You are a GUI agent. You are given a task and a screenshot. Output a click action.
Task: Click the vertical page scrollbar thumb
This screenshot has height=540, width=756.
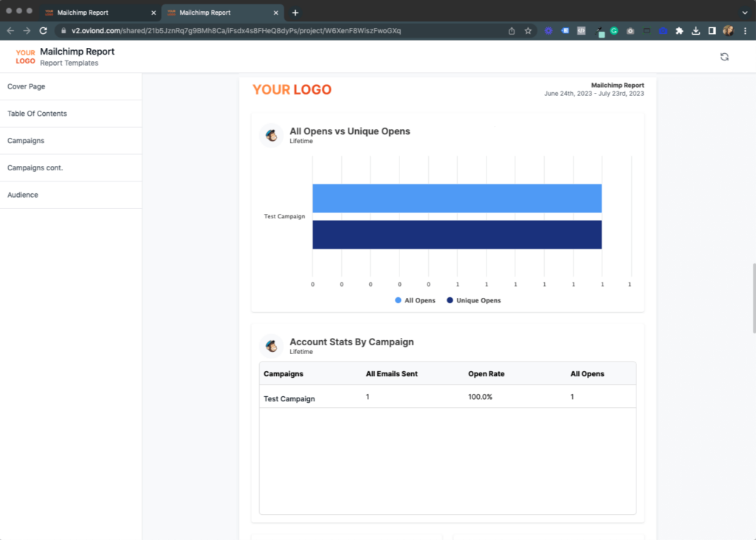(754, 298)
